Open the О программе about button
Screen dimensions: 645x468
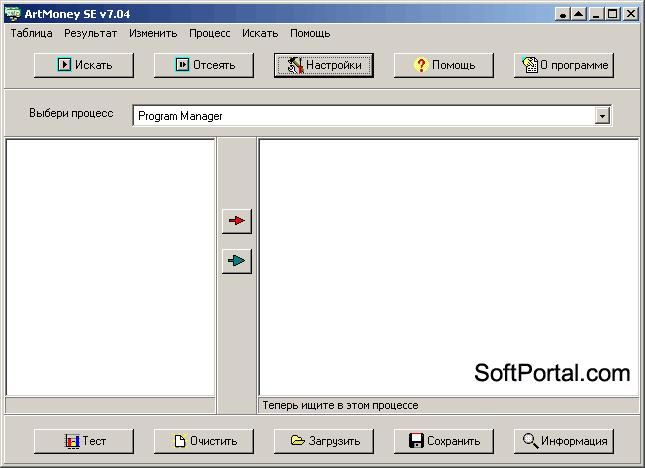point(564,65)
